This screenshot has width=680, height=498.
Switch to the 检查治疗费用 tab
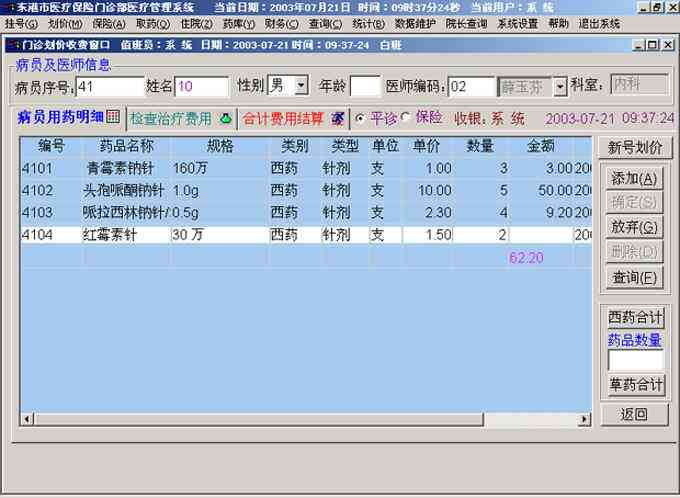point(181,118)
